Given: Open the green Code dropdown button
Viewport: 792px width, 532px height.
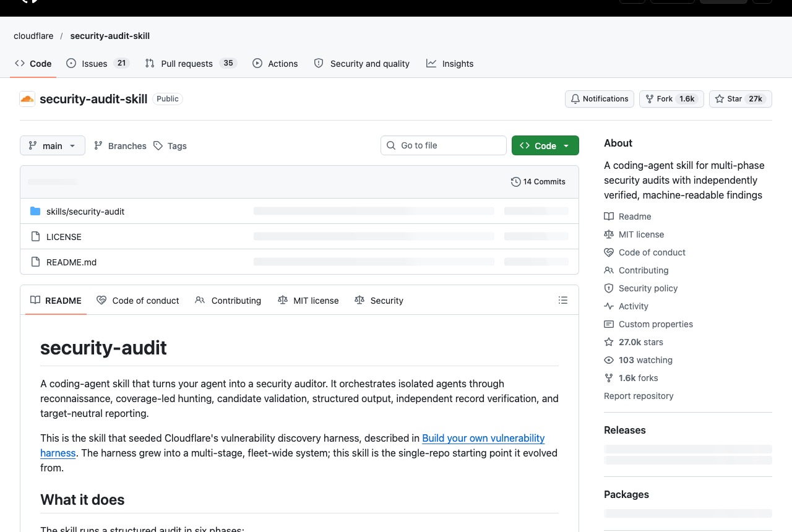Looking at the screenshot, I should tap(545, 145).
